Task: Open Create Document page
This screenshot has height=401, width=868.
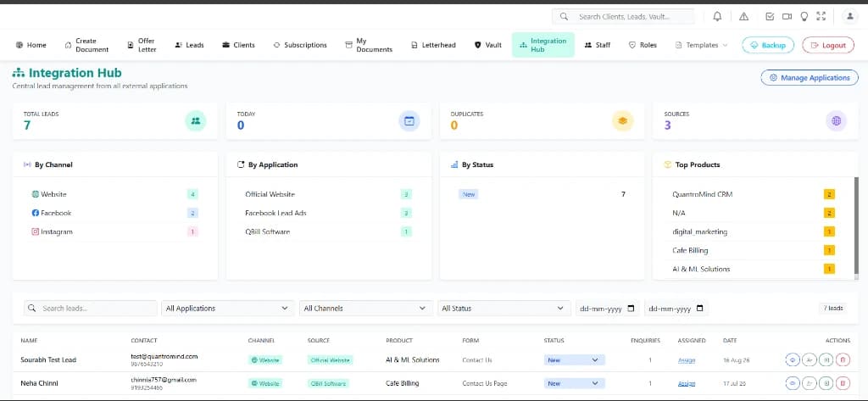Action: tap(87, 45)
